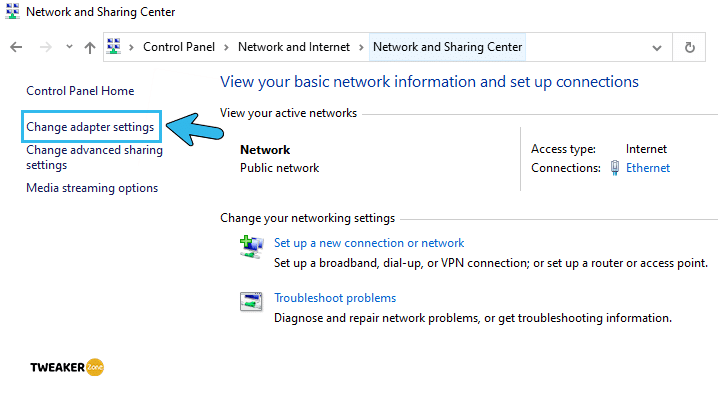The width and height of the screenshot is (718, 401).
Task: Click the View your active networks heading
Action: click(x=288, y=113)
